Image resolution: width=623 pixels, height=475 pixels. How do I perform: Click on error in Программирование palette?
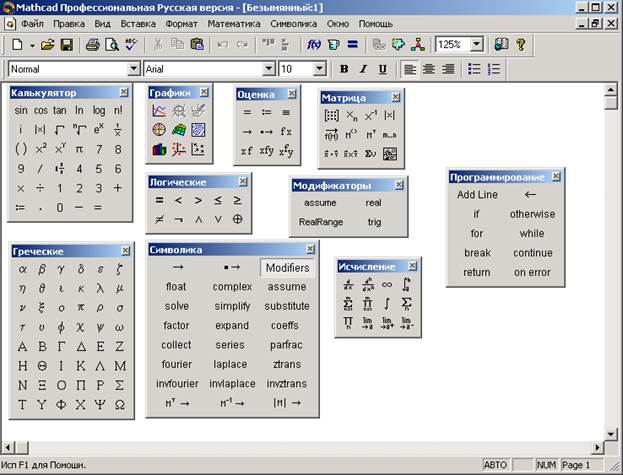[532, 272]
